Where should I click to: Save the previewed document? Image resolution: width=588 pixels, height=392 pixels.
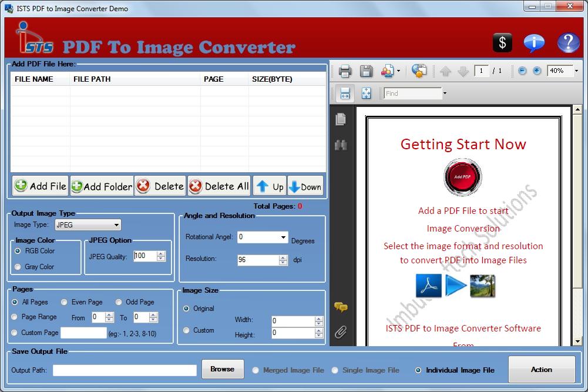[x=366, y=71]
